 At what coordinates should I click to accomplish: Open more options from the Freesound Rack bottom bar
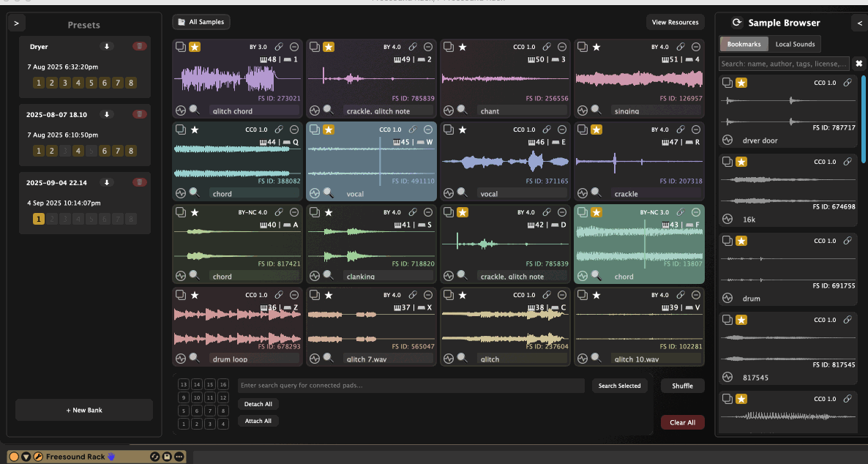click(x=179, y=456)
